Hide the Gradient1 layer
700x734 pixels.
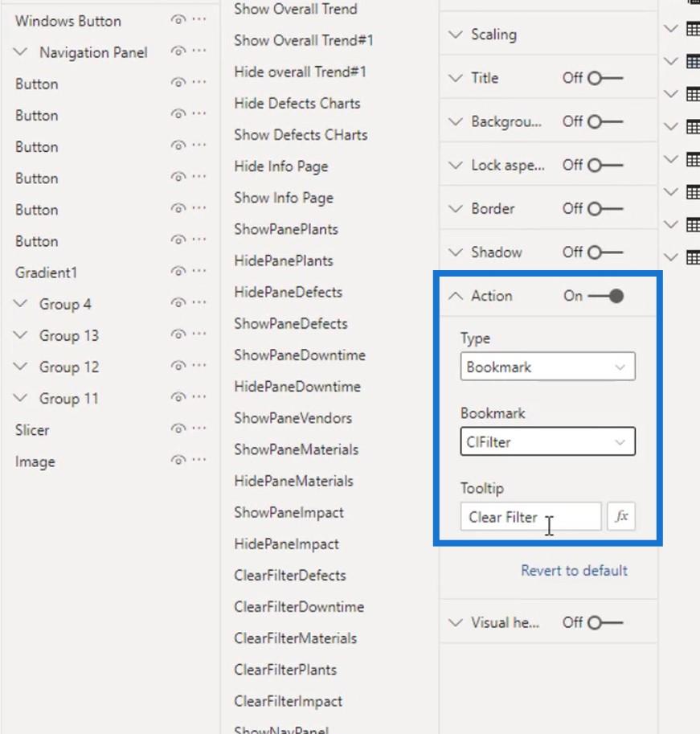[178, 271]
